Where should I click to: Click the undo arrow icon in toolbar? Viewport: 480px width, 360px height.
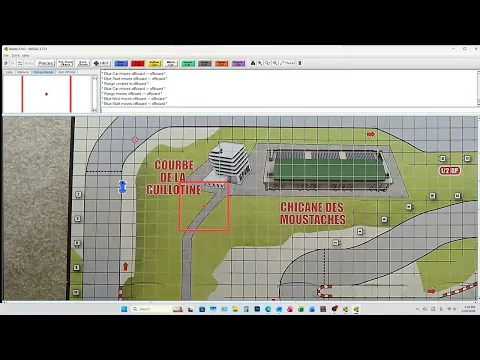pos(5,63)
